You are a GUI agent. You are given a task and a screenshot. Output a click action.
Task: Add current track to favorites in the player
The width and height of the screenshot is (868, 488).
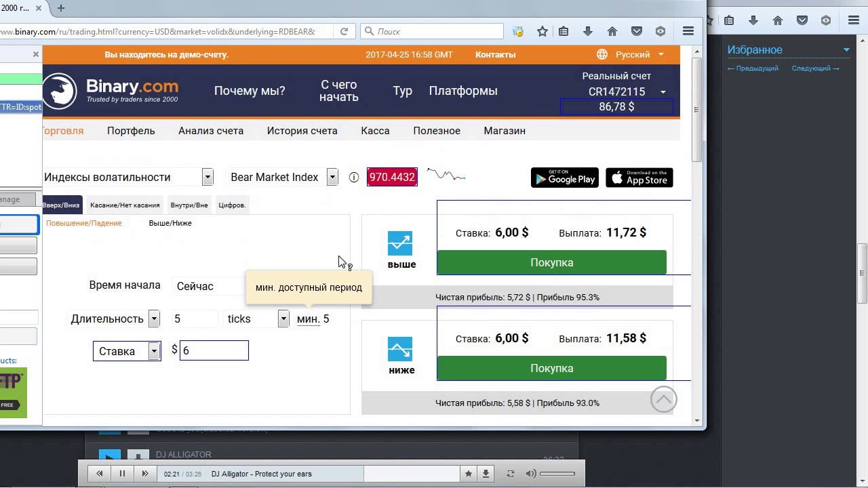click(468, 474)
